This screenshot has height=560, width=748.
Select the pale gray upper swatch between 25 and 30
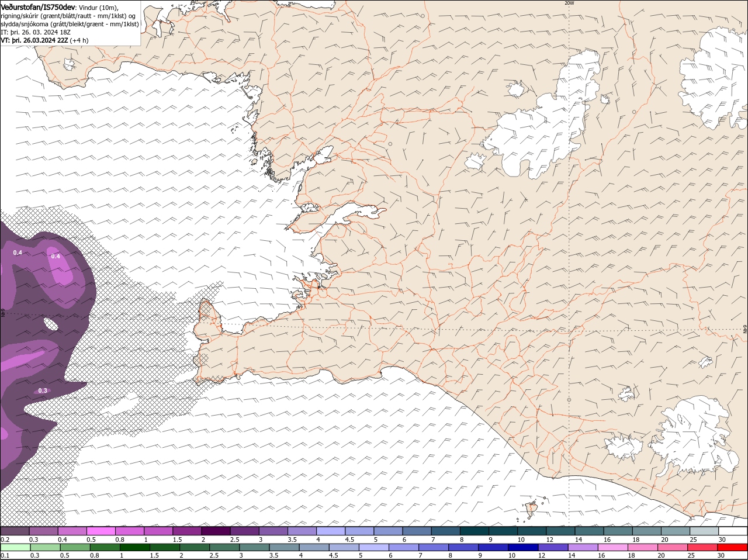(x=704, y=531)
